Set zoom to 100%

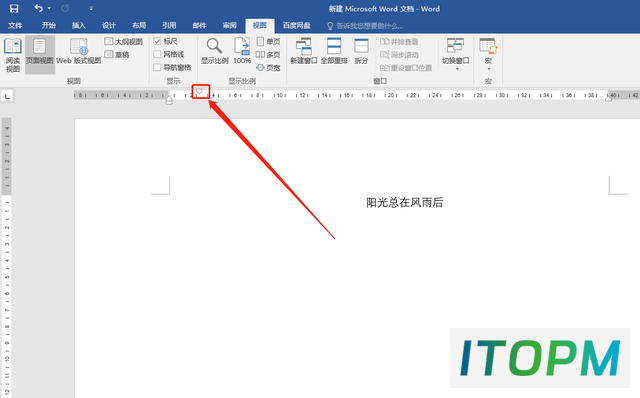point(242,51)
